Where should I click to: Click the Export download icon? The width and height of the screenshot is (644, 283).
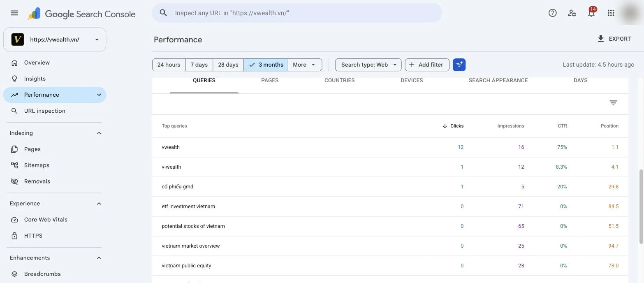pos(601,39)
